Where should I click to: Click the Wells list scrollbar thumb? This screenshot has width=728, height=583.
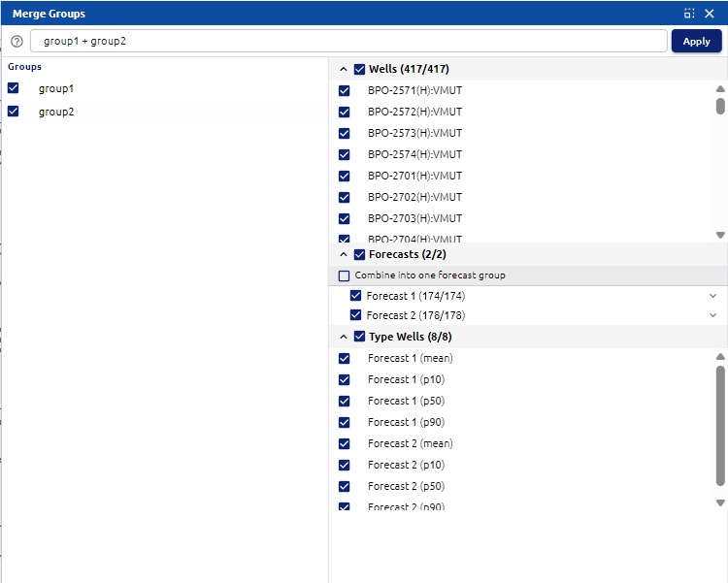[x=720, y=106]
